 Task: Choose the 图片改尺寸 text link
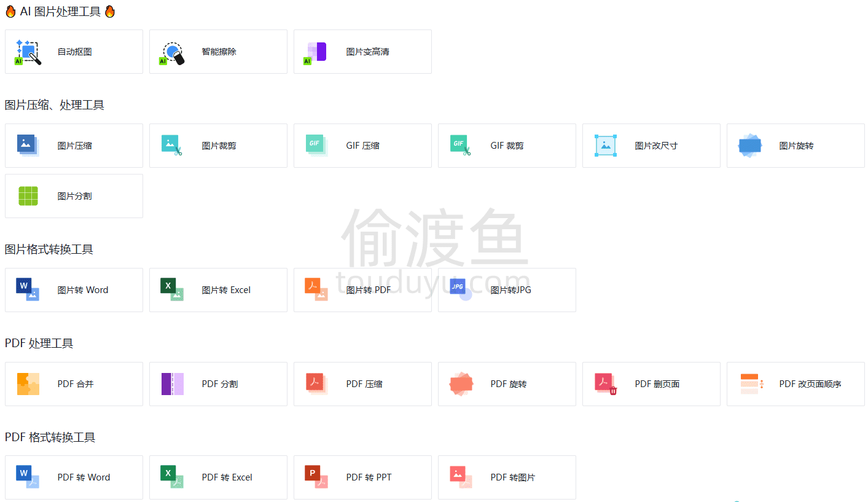(x=657, y=146)
